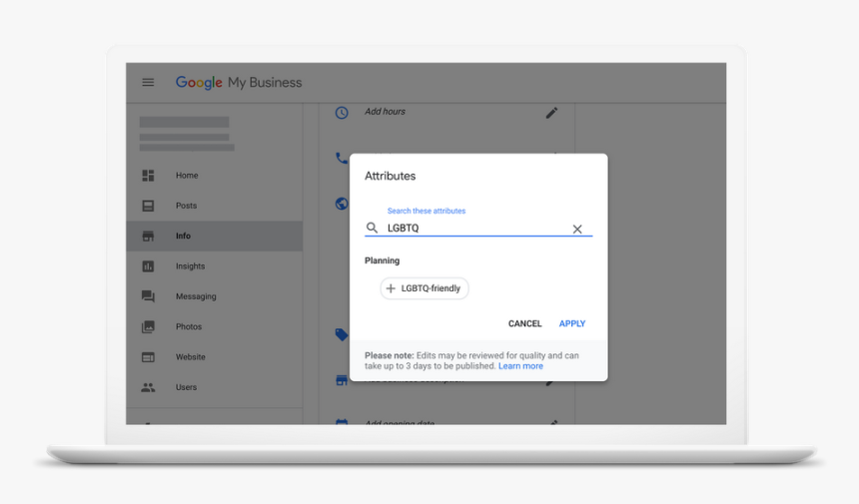Clear the LGBTQ search text with X
This screenshot has width=859, height=504.
[577, 229]
